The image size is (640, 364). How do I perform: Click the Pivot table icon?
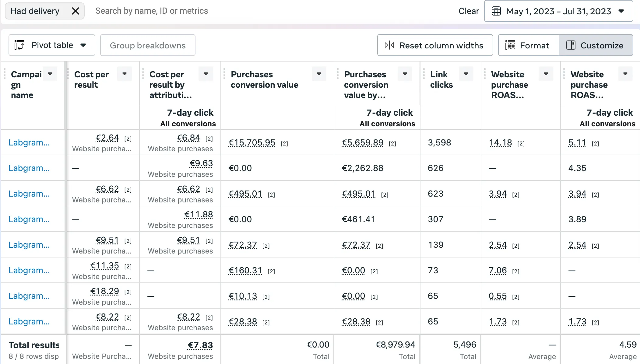[x=19, y=45]
